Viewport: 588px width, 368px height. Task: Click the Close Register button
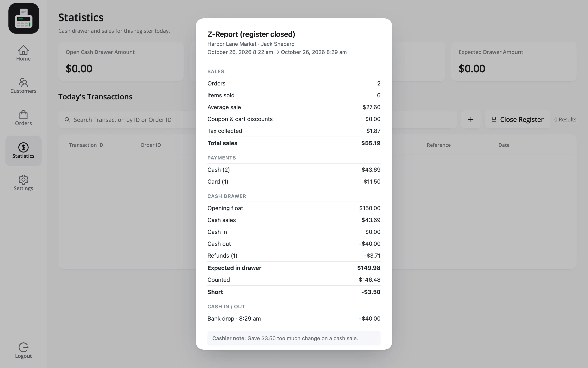pyautogui.click(x=517, y=120)
